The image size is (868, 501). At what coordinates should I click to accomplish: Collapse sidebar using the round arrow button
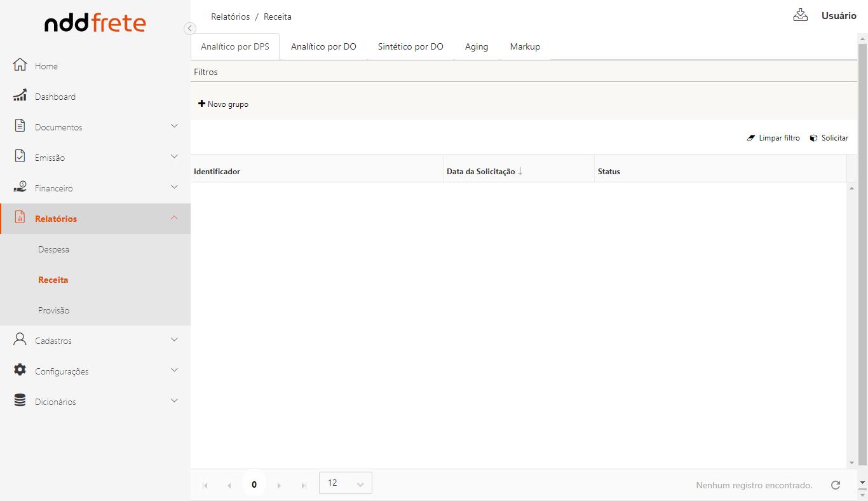click(189, 29)
